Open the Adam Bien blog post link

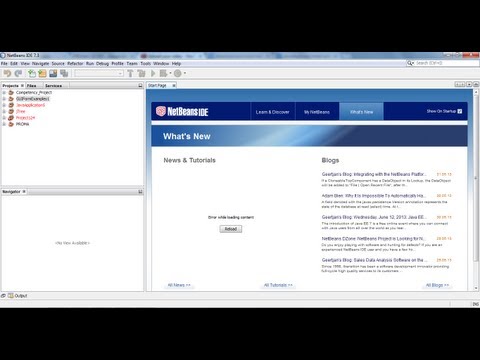(374, 196)
